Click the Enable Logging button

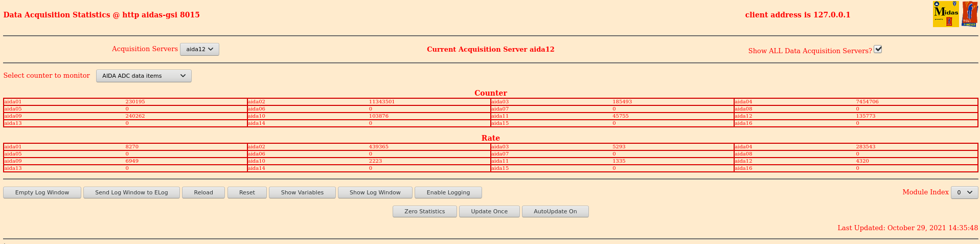point(448,193)
